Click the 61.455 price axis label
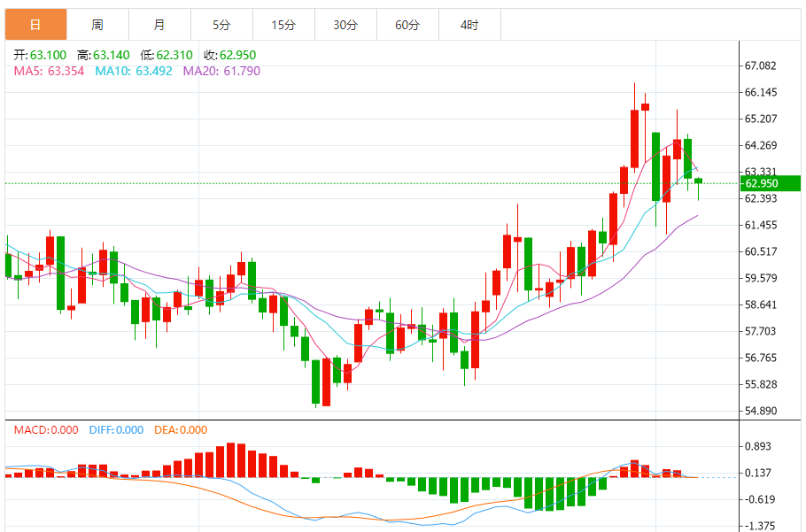 coord(761,225)
